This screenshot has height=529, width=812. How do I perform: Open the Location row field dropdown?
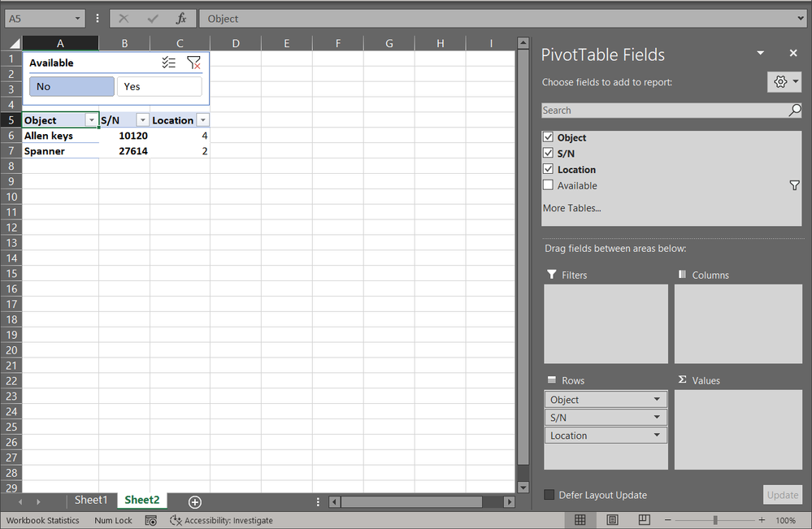point(657,436)
